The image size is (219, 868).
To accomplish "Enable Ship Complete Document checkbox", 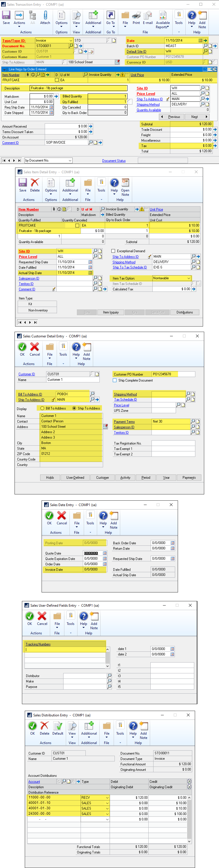I will coord(115,380).
